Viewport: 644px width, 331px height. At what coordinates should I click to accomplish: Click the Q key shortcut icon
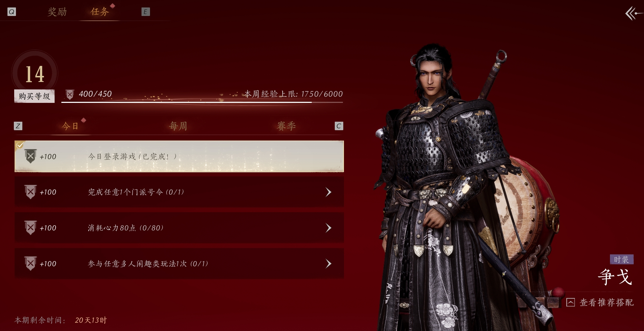click(12, 12)
